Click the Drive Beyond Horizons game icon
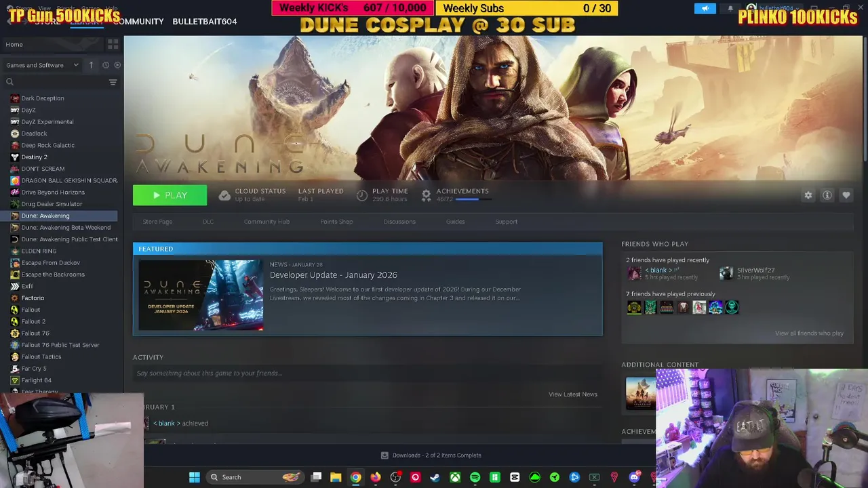 pos(15,192)
